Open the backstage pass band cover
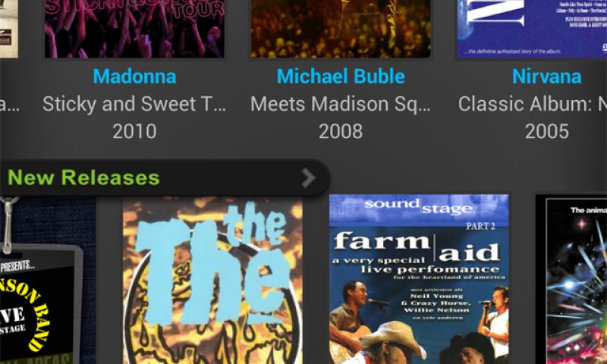This screenshot has width=607, height=364. coord(48,281)
